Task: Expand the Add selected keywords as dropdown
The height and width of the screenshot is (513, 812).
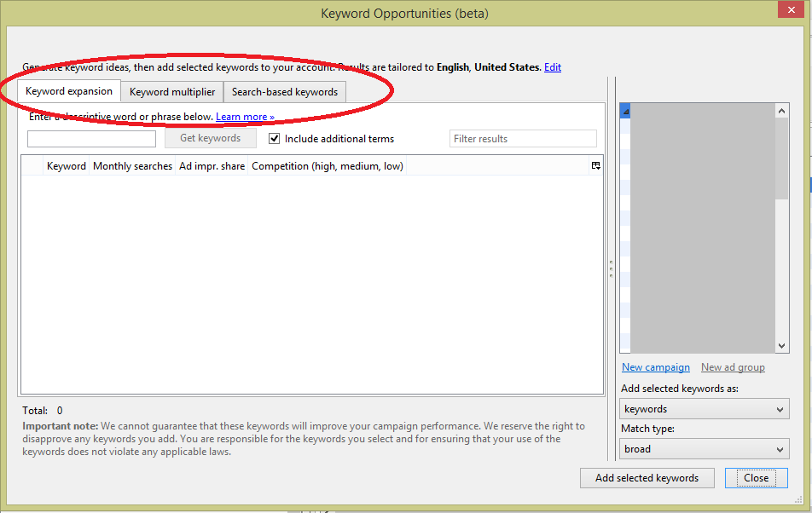Action: click(704, 410)
